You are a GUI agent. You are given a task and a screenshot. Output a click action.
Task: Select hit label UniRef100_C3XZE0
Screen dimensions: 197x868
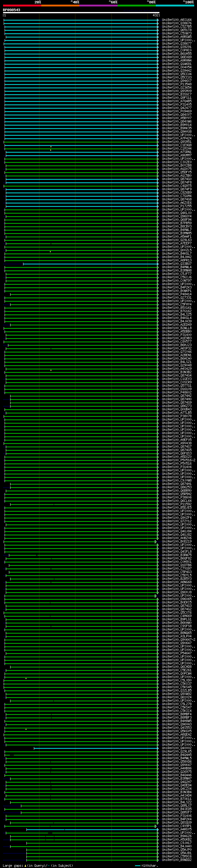click(x=176, y=162)
